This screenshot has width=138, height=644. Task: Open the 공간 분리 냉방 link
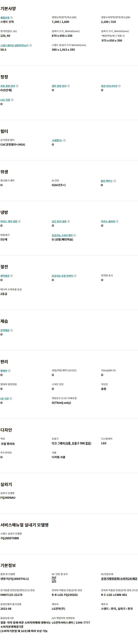pyautogui.click(x=59, y=221)
